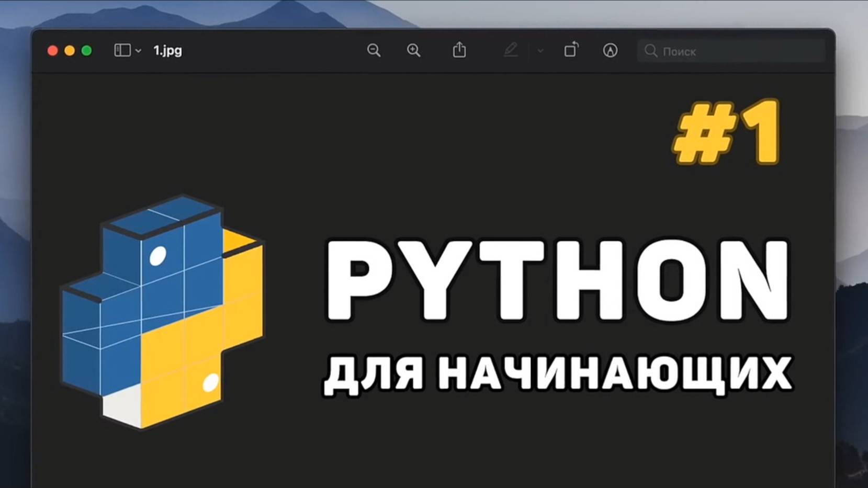Minimize the window with the yellow button
Viewport: 868px width, 488px height.
coord(70,51)
